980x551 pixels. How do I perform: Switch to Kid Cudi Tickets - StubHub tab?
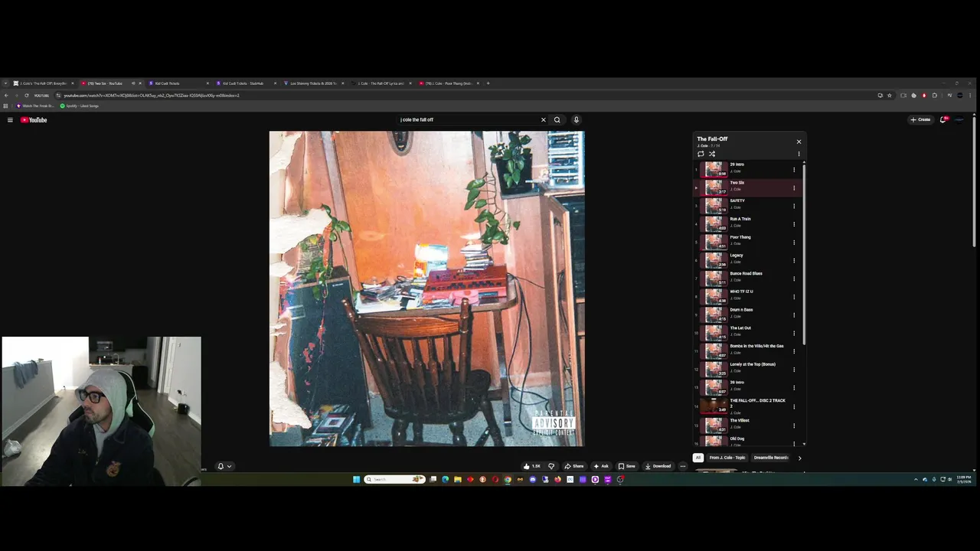(246, 83)
